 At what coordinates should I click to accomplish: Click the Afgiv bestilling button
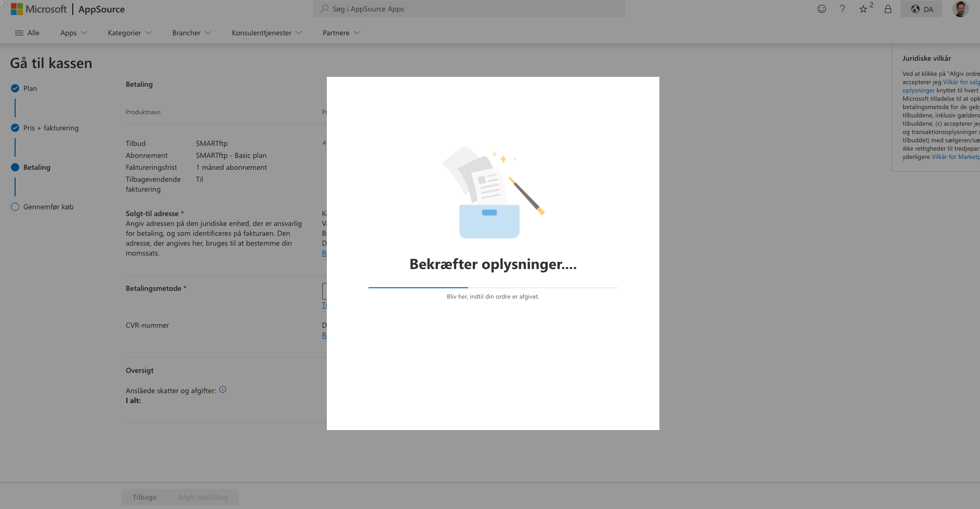[x=203, y=497]
